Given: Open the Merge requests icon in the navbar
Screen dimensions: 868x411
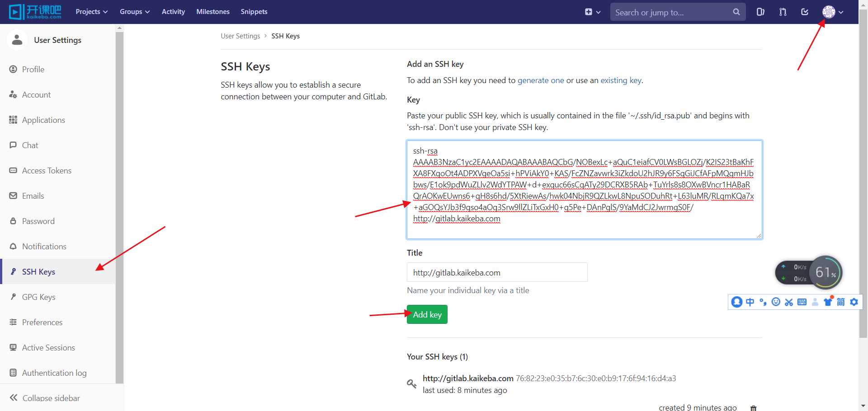Looking at the screenshot, I should 783,12.
